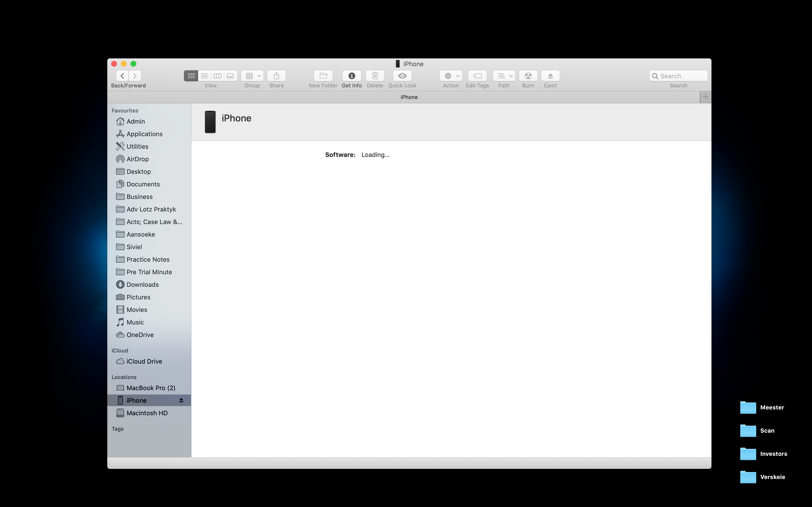Open the Action gear dropdown

coord(451,76)
